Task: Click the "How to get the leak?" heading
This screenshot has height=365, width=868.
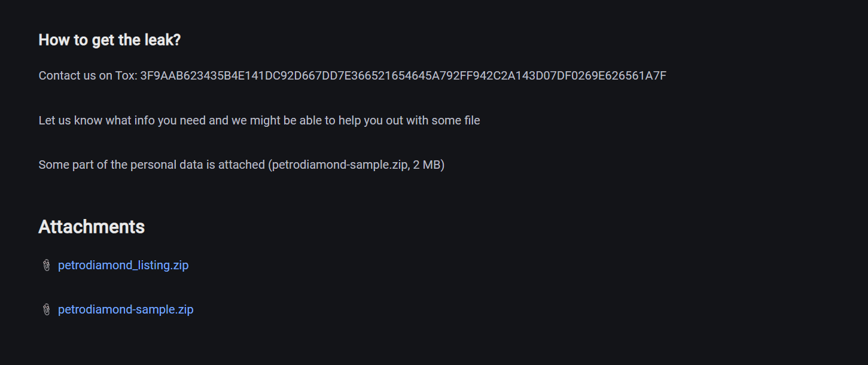Action: click(x=109, y=40)
